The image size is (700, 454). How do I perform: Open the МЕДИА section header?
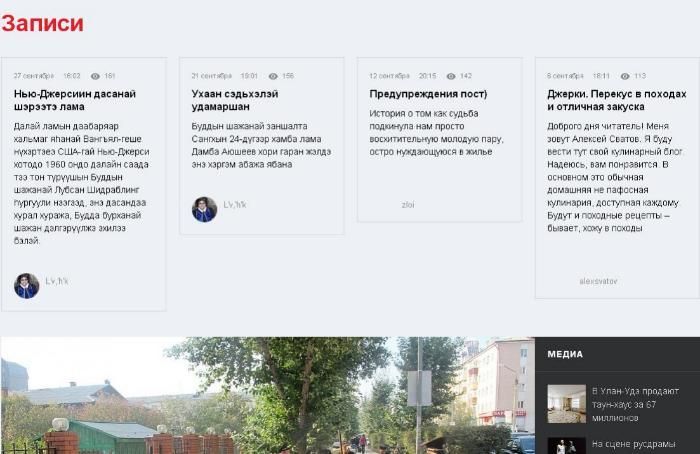pos(565,354)
